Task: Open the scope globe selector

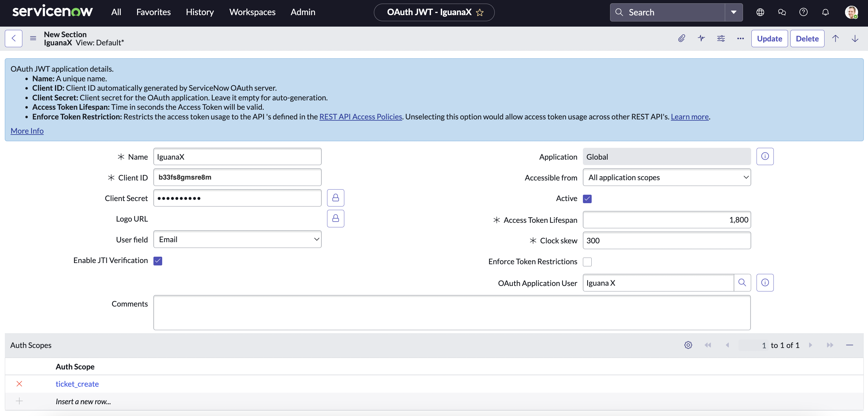Action: click(x=760, y=12)
